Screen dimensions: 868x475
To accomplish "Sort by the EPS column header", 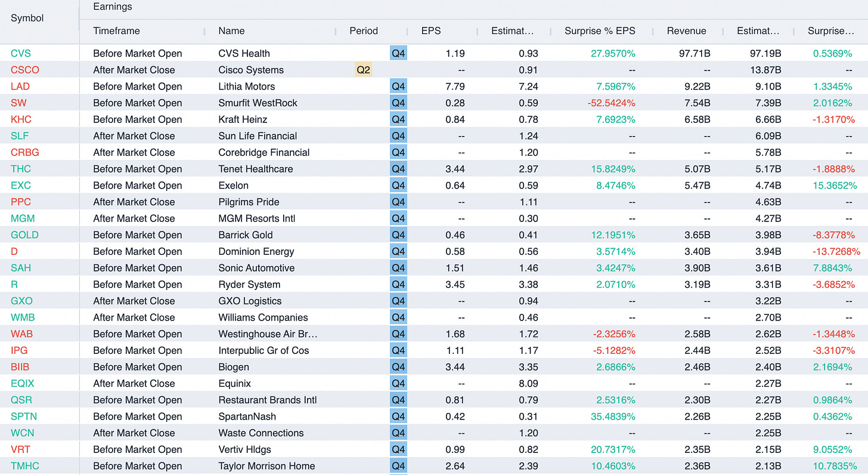I will pyautogui.click(x=431, y=31).
